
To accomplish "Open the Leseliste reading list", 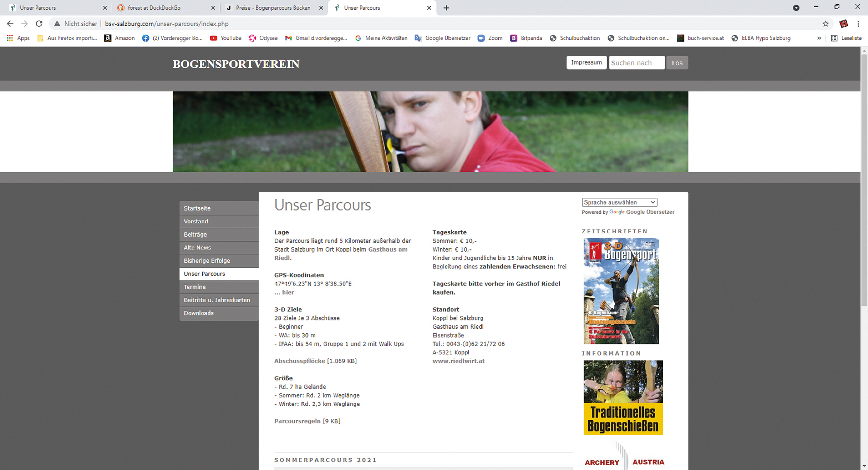I will coord(846,38).
